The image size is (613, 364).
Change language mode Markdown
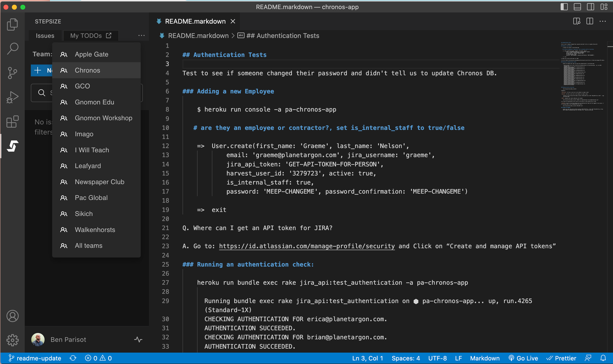click(x=485, y=358)
